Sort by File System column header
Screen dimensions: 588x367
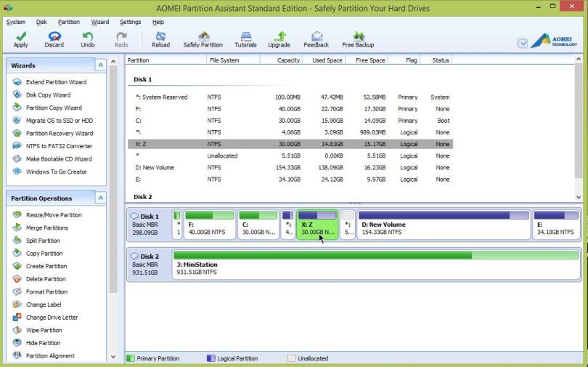coord(233,60)
